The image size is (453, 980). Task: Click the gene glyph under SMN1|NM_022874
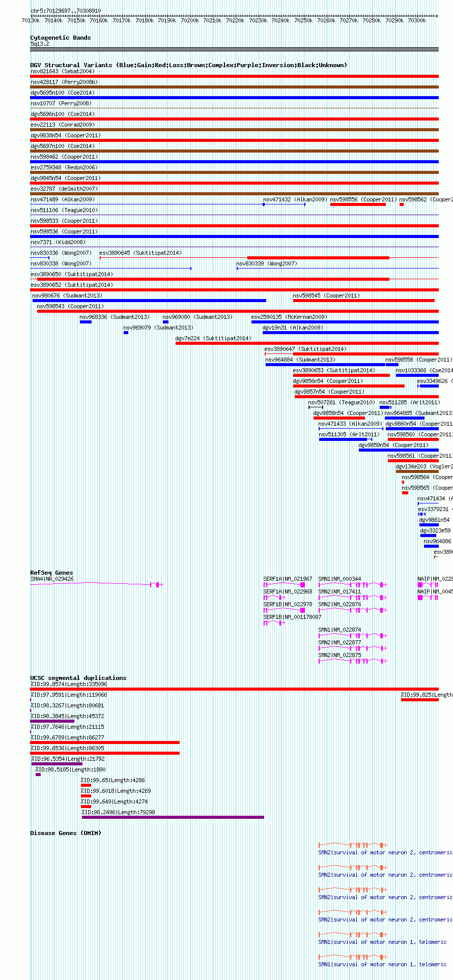tap(352, 635)
